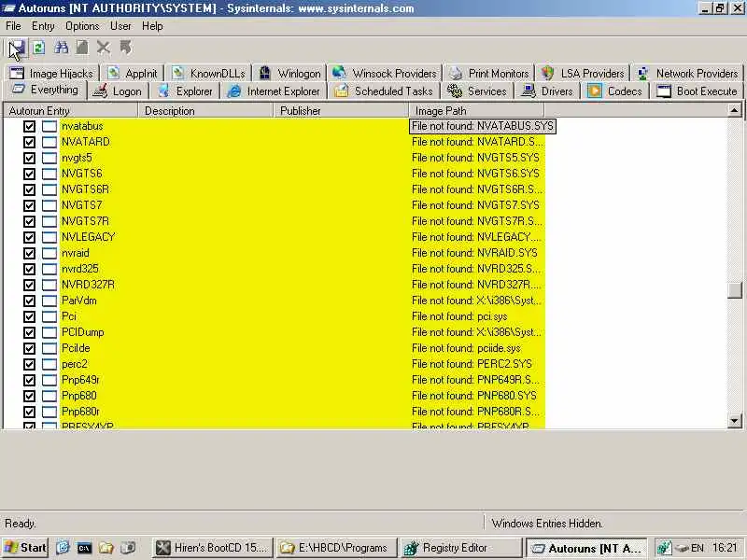The height and width of the screenshot is (560, 747).
Task: Select the NVRD327R entry row
Action: [275, 285]
